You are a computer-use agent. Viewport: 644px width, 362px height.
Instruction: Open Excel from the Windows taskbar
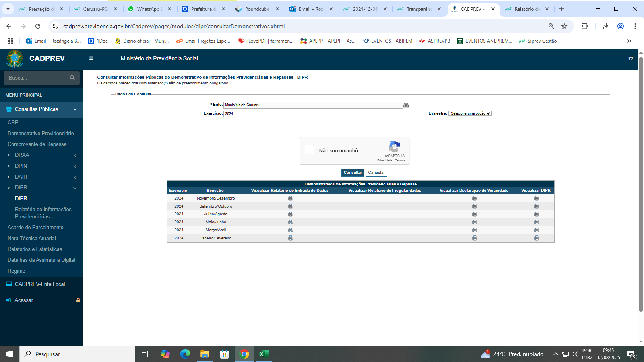point(264,354)
